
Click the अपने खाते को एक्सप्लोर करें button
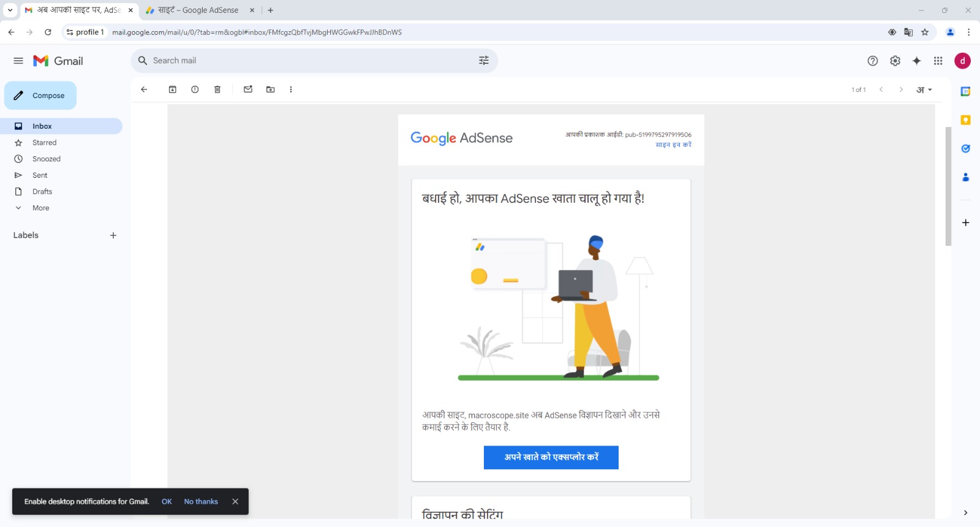551,457
